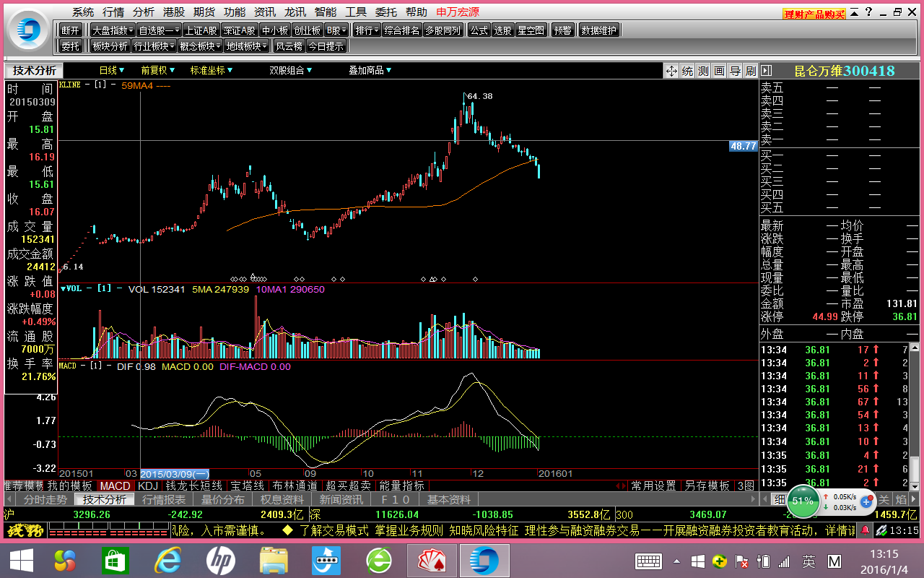This screenshot has width=924, height=578.
Task: Open the 行情 menu
Action: 113,12
